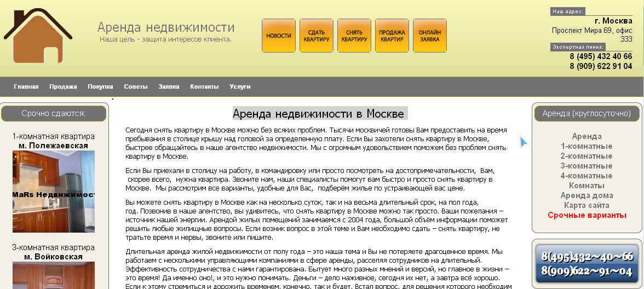Viewport: 644px width, 289px height.
Task: Open the Комнаты sidebar link
Action: (x=586, y=186)
